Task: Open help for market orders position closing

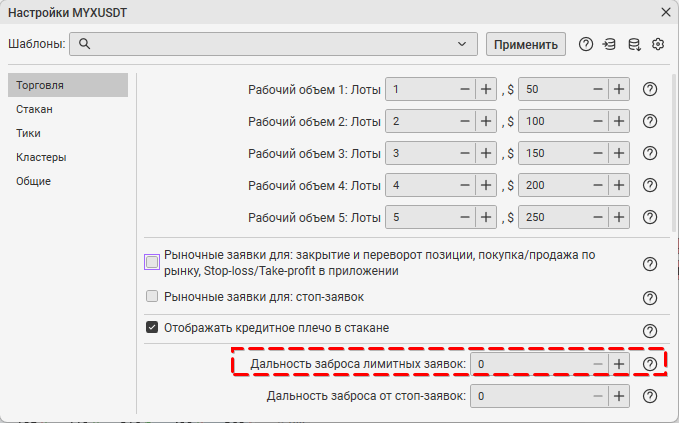Action: pos(650,264)
